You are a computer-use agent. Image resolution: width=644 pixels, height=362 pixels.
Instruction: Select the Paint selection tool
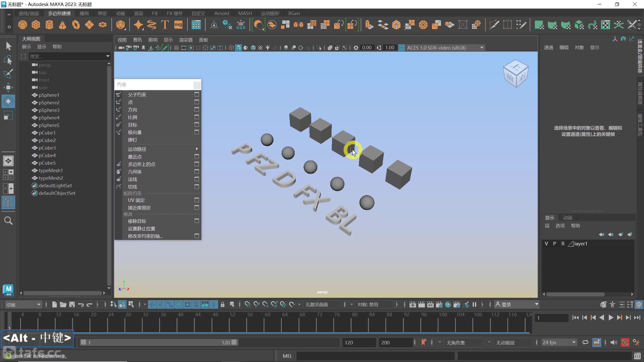click(8, 74)
